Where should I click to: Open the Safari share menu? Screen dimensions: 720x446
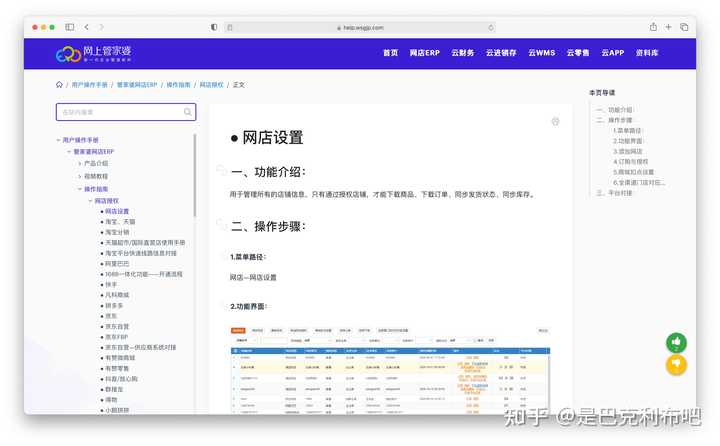tap(653, 27)
